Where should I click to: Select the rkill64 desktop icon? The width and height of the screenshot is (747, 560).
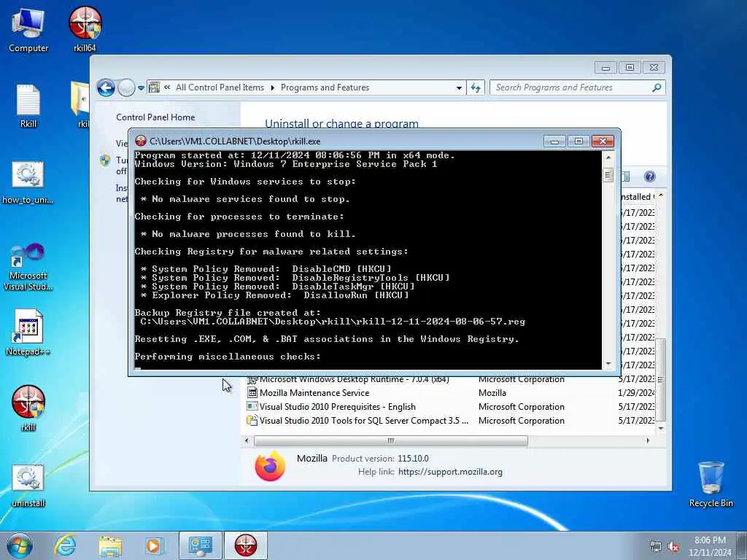85,28
